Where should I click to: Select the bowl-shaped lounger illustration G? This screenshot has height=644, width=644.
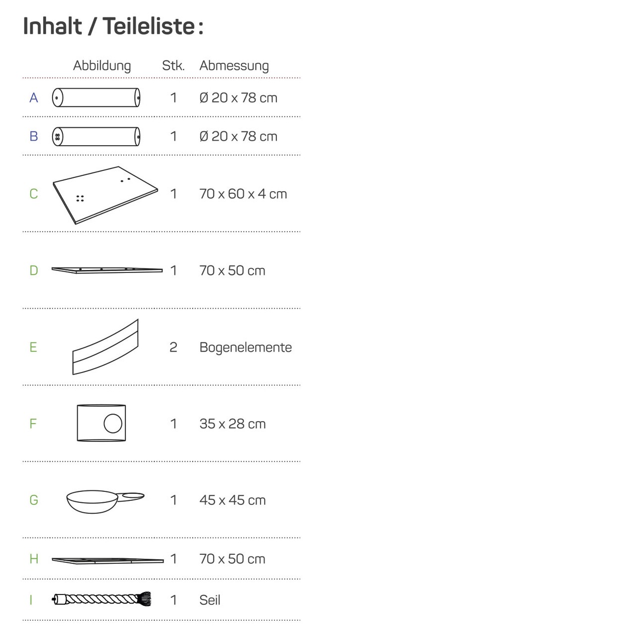pyautogui.click(x=106, y=501)
